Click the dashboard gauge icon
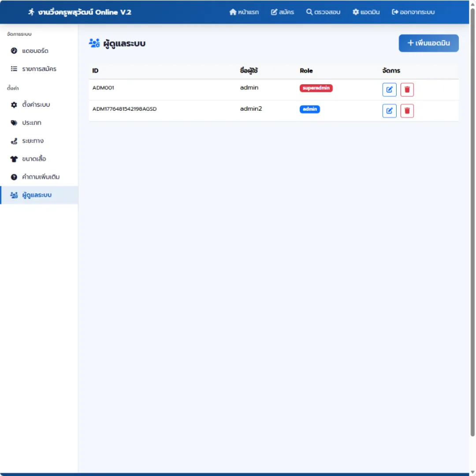 [x=14, y=51]
